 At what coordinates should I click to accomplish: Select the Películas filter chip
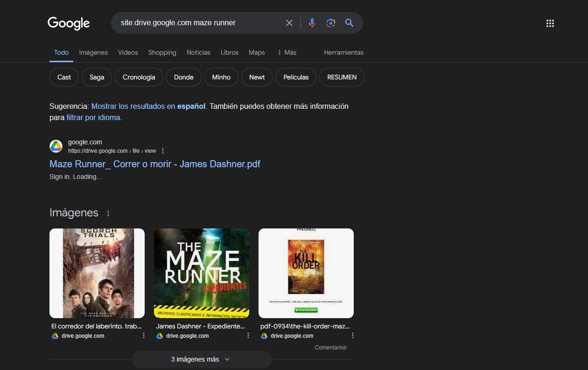[295, 77]
